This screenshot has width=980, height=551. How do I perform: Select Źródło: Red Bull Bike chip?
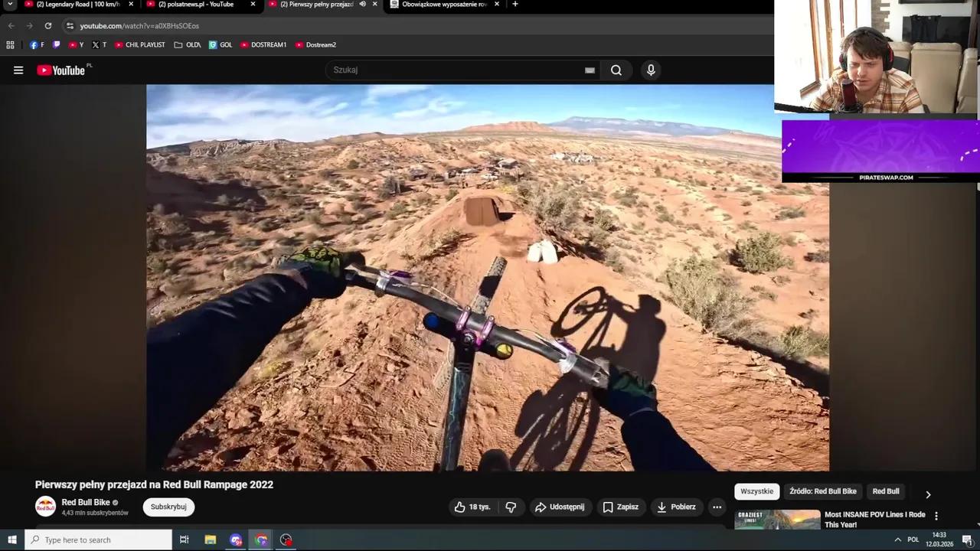(823, 491)
